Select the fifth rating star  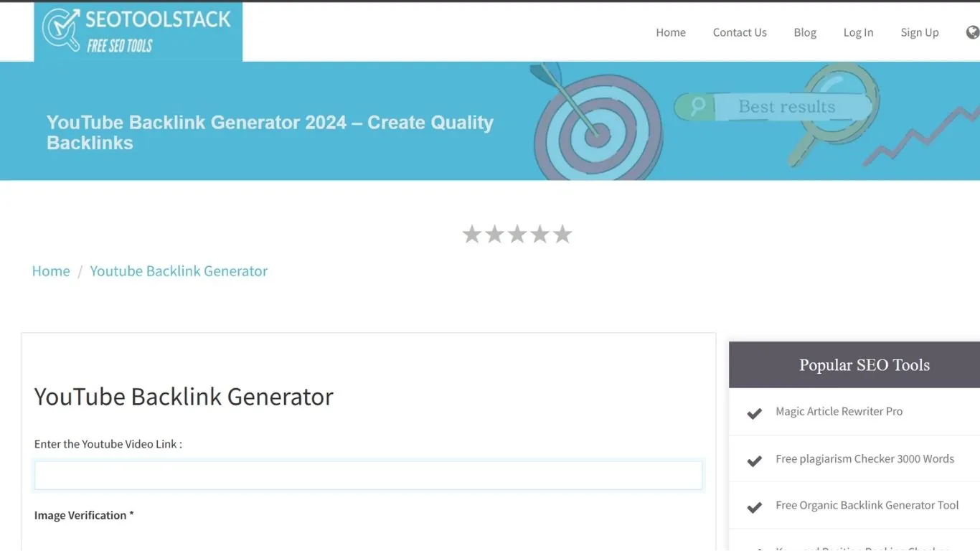coord(562,234)
